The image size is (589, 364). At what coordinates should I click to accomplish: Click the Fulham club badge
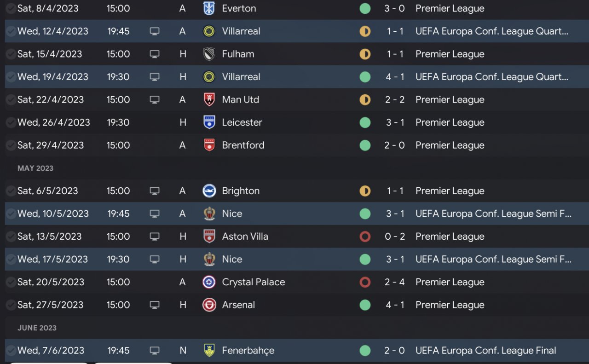(x=209, y=54)
